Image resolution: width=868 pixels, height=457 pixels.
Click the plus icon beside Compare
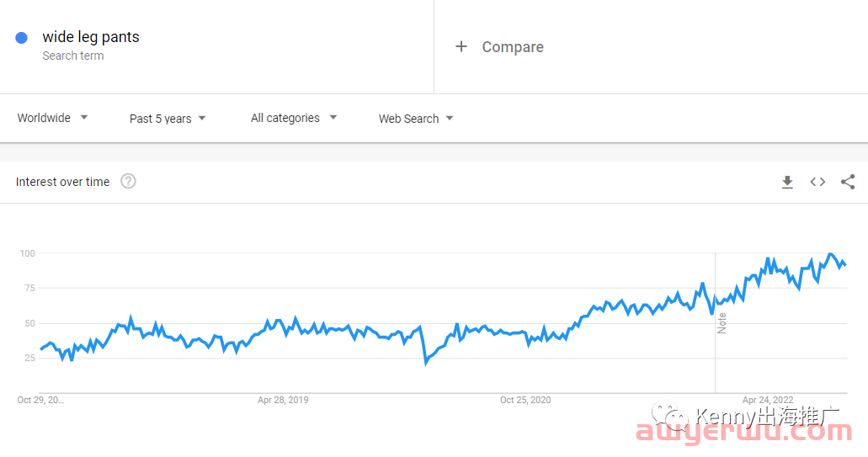pyautogui.click(x=461, y=46)
